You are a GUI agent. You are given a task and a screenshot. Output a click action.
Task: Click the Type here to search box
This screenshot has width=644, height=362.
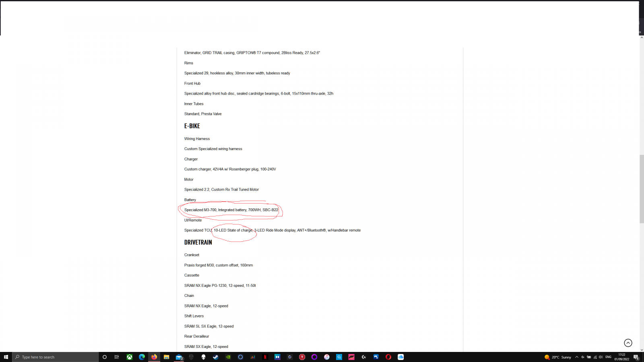coord(56,357)
